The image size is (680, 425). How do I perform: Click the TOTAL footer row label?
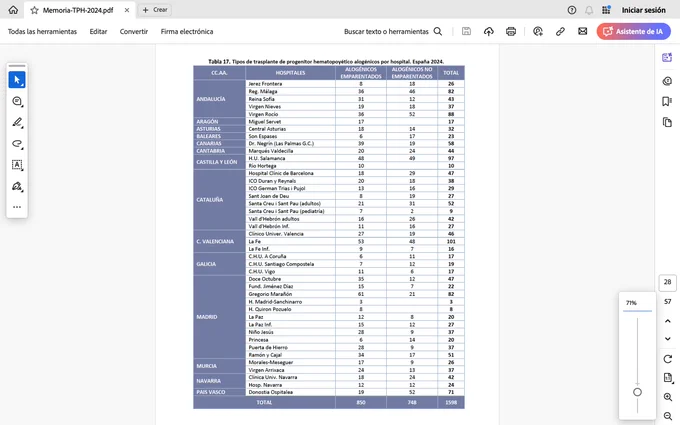[x=264, y=402]
